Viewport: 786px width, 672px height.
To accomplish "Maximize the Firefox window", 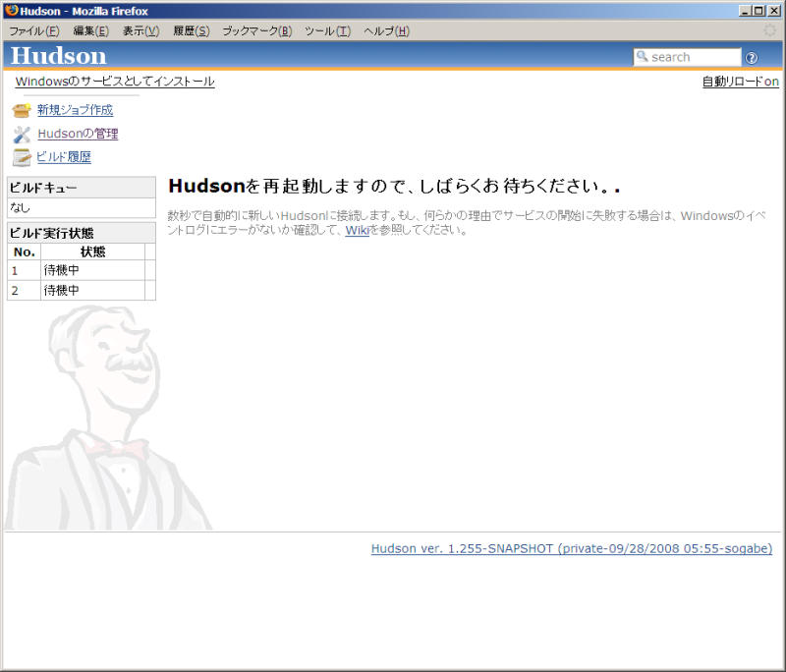I will coord(758,11).
